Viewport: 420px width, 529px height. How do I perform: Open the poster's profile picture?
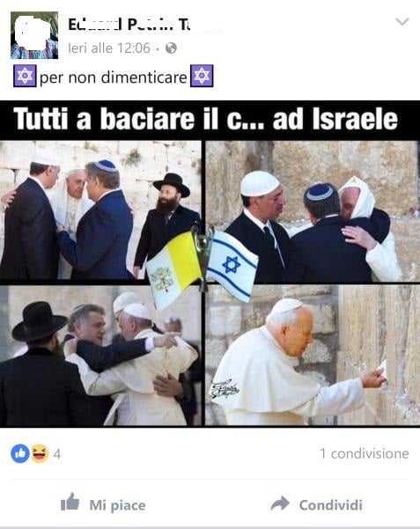(x=34, y=35)
